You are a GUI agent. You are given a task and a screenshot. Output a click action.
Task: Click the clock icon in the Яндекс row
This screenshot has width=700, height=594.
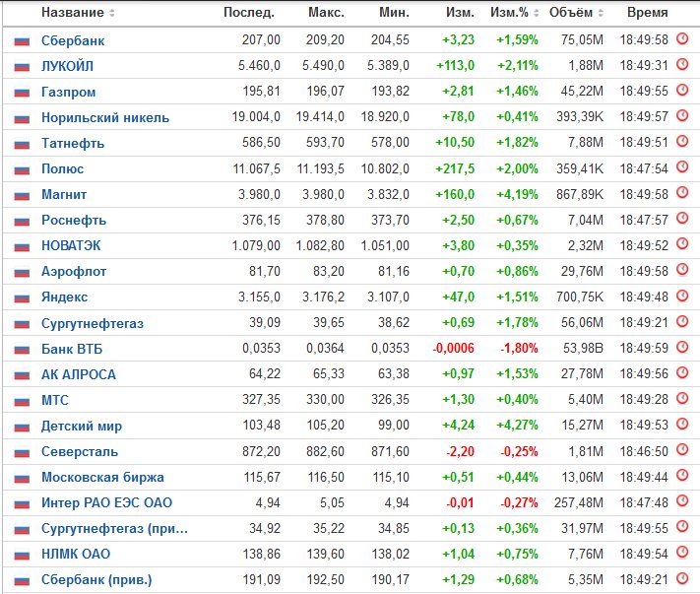click(x=682, y=296)
